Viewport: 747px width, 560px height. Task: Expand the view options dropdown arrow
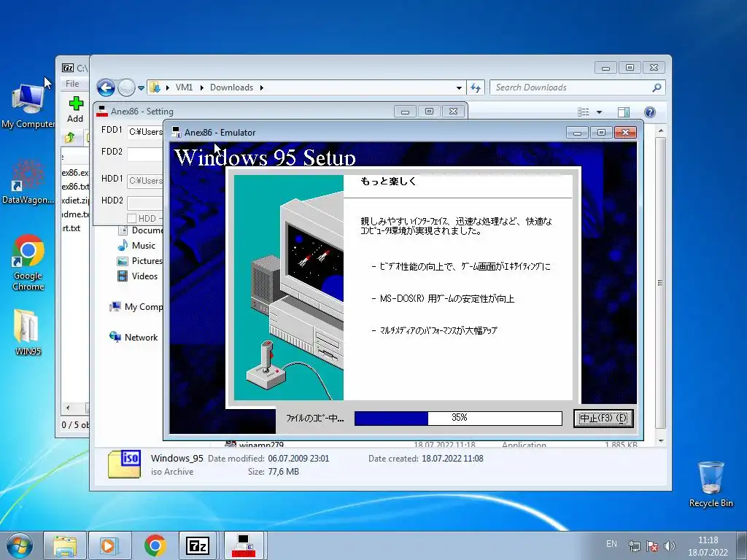click(x=600, y=112)
